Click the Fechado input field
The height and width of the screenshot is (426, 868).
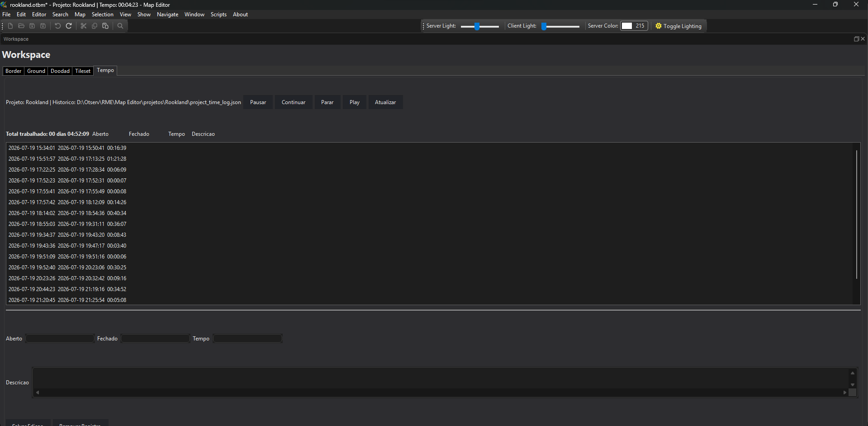tap(155, 339)
